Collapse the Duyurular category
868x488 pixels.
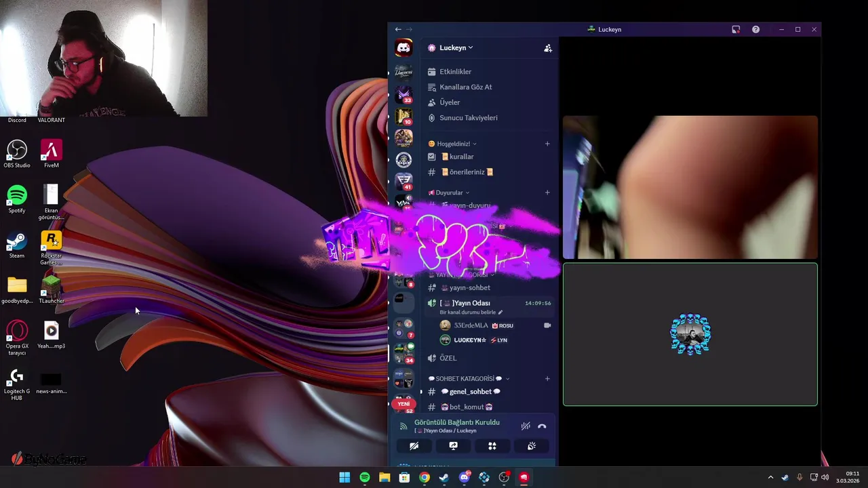pos(449,192)
